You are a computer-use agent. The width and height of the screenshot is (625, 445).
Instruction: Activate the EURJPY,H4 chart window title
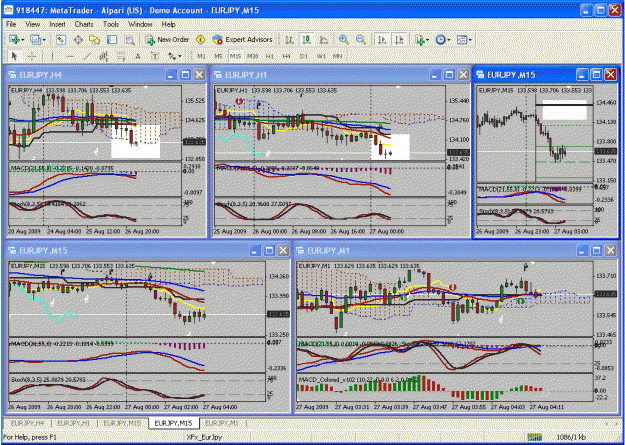click(x=42, y=74)
